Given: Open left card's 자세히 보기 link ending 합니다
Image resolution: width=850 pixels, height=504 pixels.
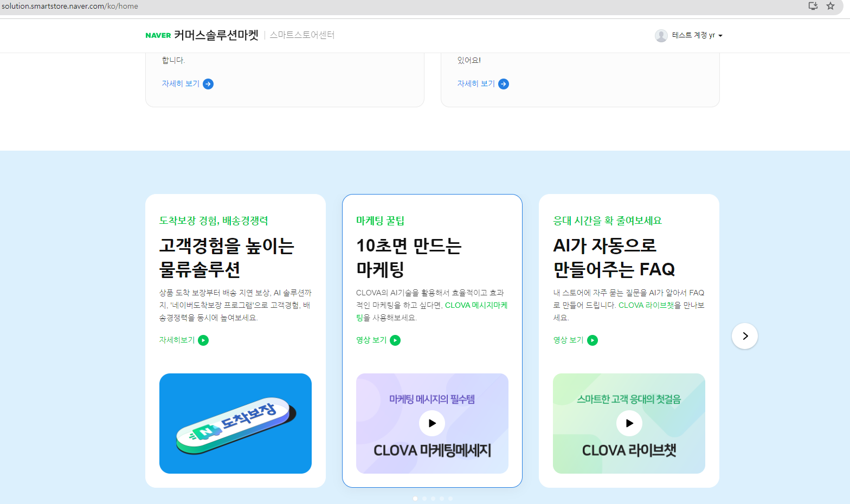Looking at the screenshot, I should 181,83.
